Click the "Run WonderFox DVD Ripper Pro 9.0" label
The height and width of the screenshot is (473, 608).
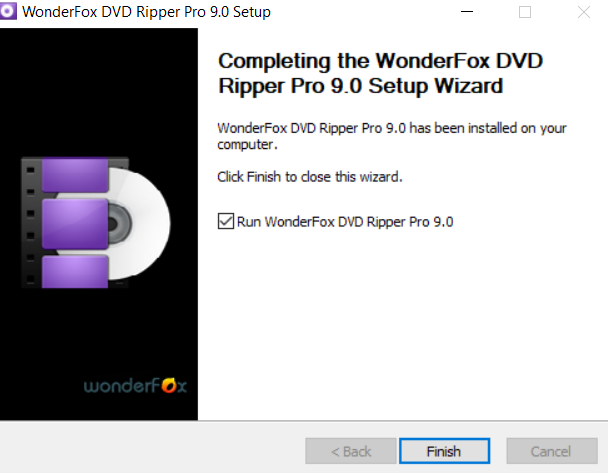click(x=345, y=222)
